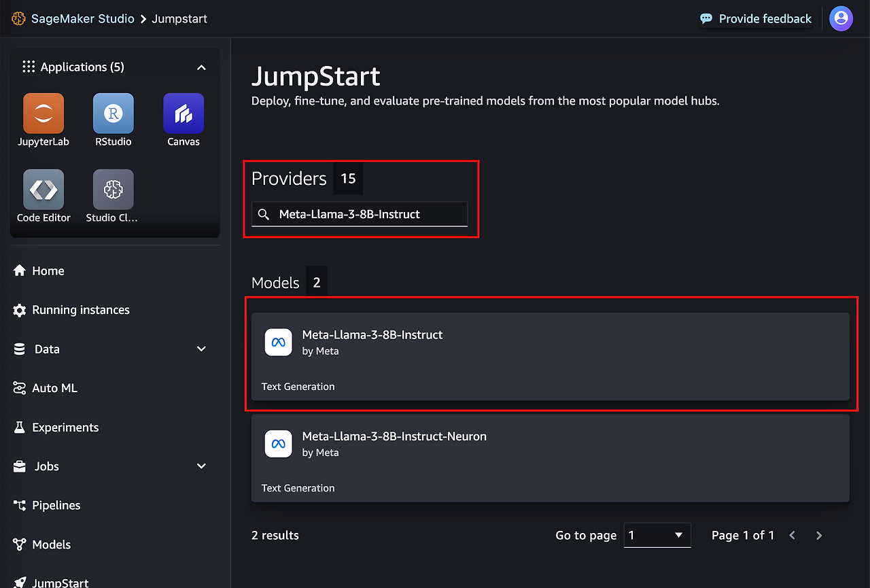
Task: Click the model search input field
Action: click(x=360, y=214)
